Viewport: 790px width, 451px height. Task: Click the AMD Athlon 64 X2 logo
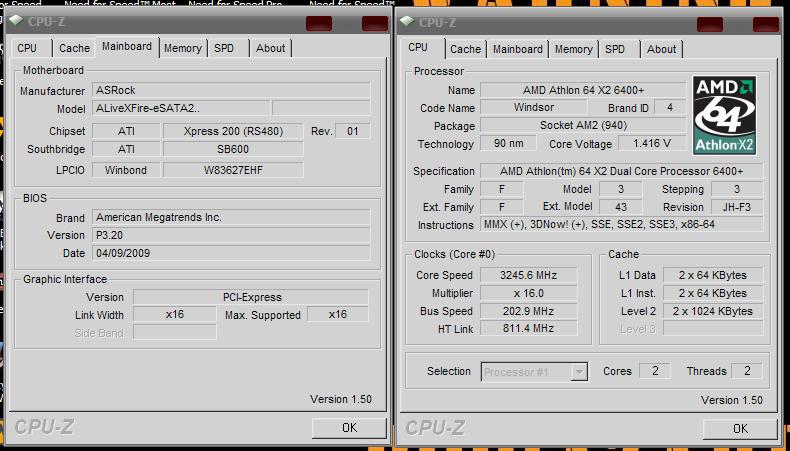(725, 115)
